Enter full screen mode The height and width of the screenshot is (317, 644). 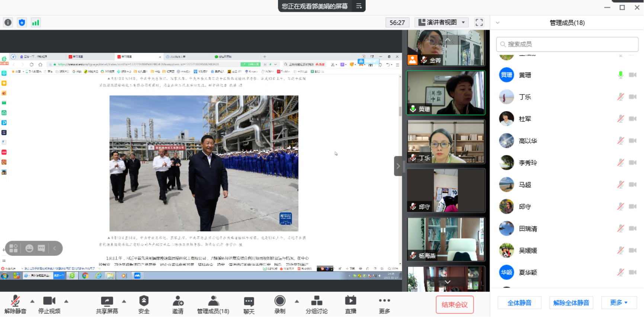point(479,22)
